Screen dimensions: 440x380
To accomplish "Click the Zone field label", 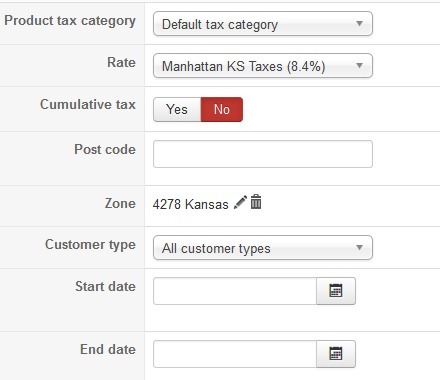I will (x=120, y=203).
